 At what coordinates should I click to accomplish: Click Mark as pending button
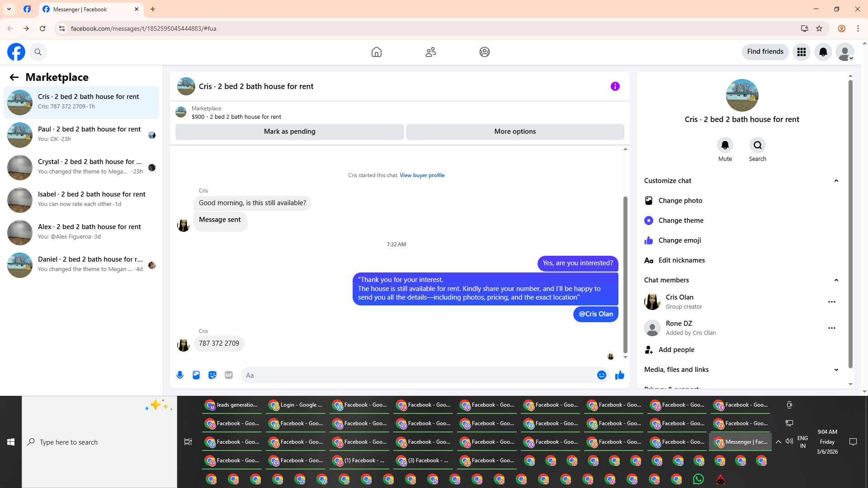point(289,131)
